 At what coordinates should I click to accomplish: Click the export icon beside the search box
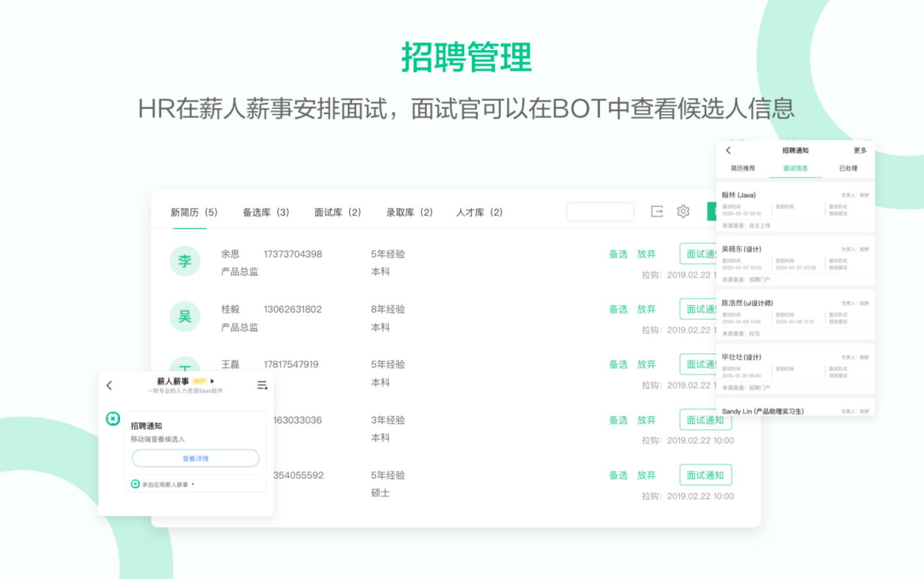(657, 212)
